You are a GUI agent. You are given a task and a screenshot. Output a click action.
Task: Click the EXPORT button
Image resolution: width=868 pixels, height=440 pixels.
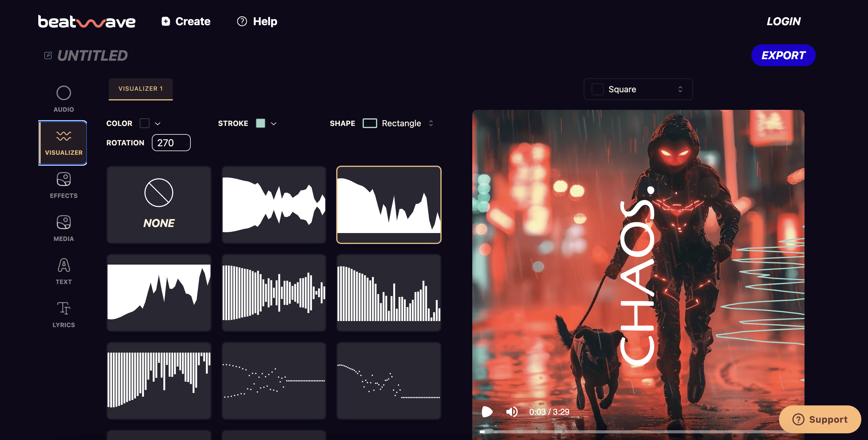(x=783, y=55)
